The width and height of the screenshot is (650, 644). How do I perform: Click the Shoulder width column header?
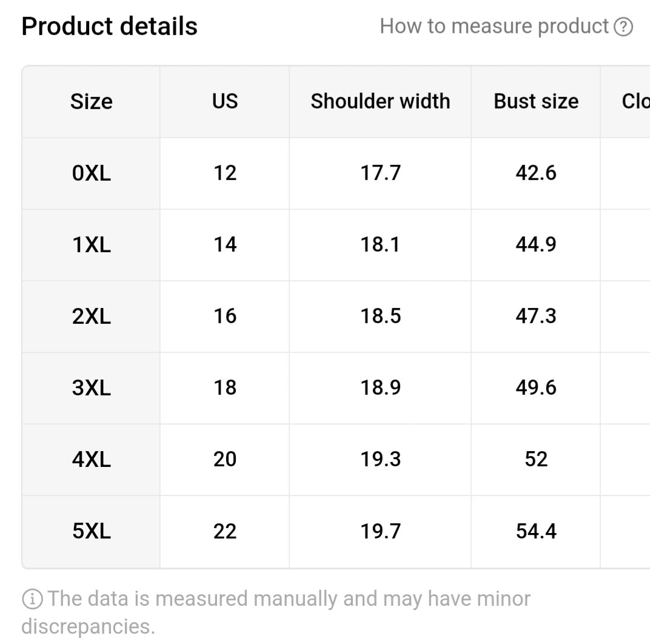click(380, 101)
